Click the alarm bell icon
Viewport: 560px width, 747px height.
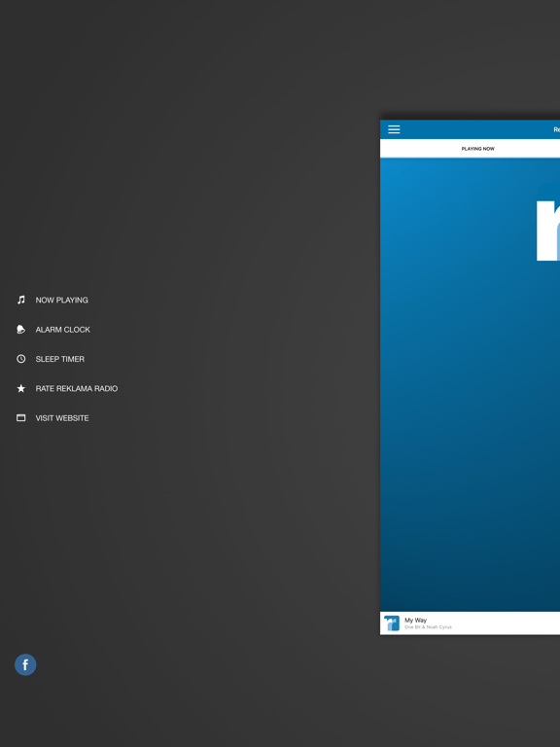tap(21, 329)
